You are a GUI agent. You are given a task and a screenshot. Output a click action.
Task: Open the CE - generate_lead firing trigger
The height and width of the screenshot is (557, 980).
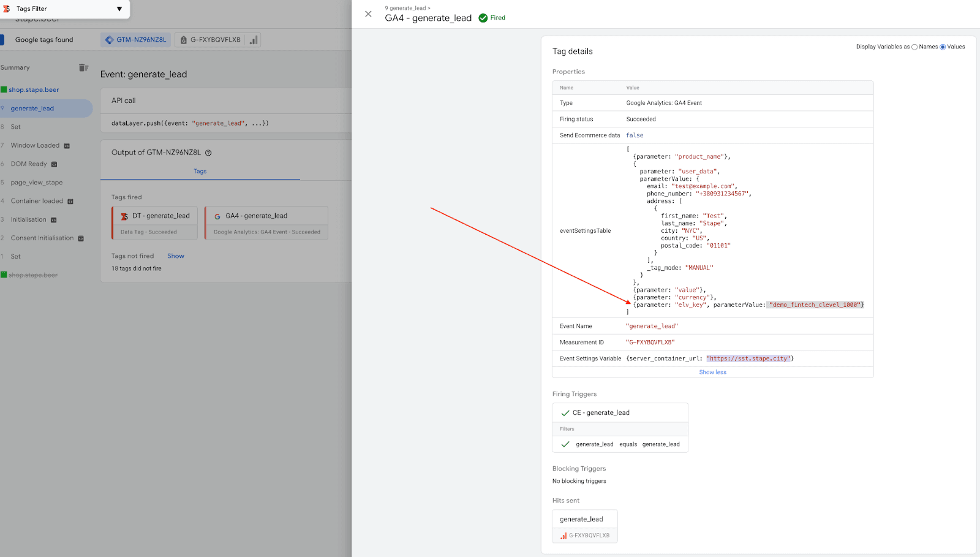click(x=603, y=412)
